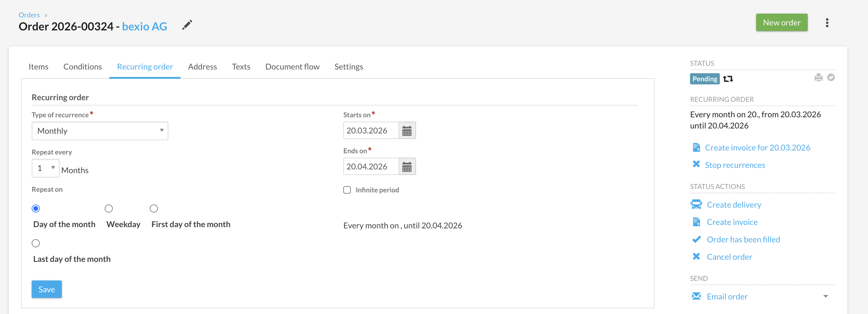Click the green New order button
Image resolution: width=868 pixels, height=314 pixels.
[x=782, y=23]
